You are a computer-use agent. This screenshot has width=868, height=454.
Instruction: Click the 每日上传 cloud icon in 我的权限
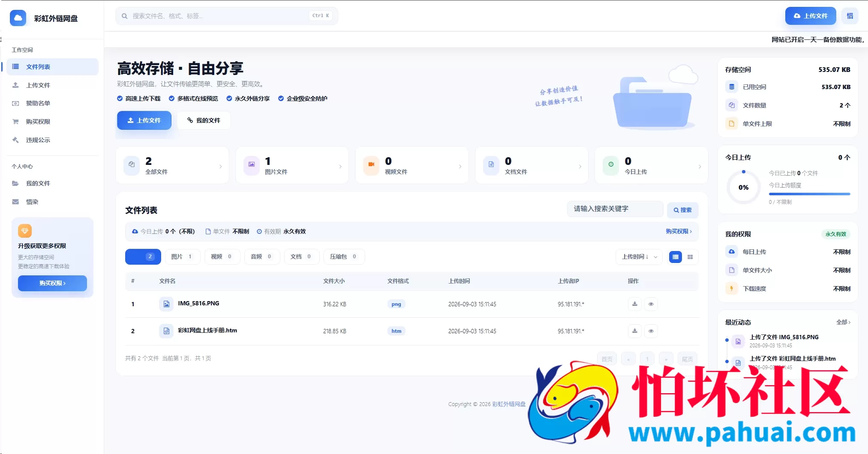[732, 252]
